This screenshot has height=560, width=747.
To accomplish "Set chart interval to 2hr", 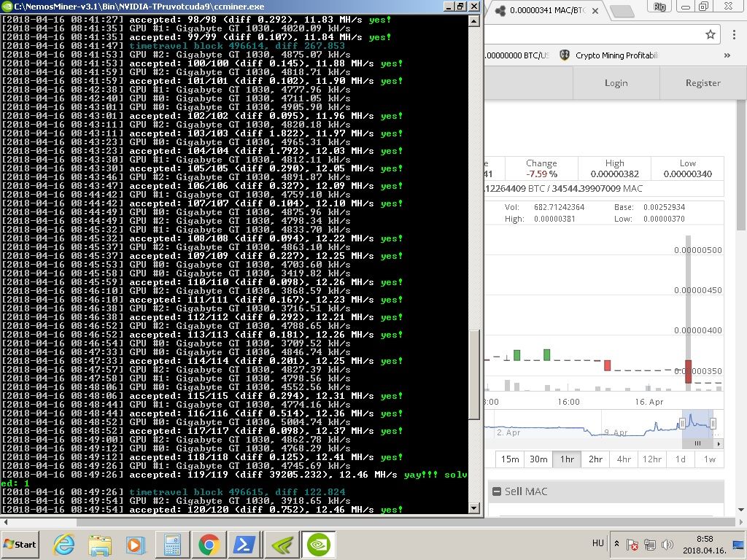I will point(595,459).
